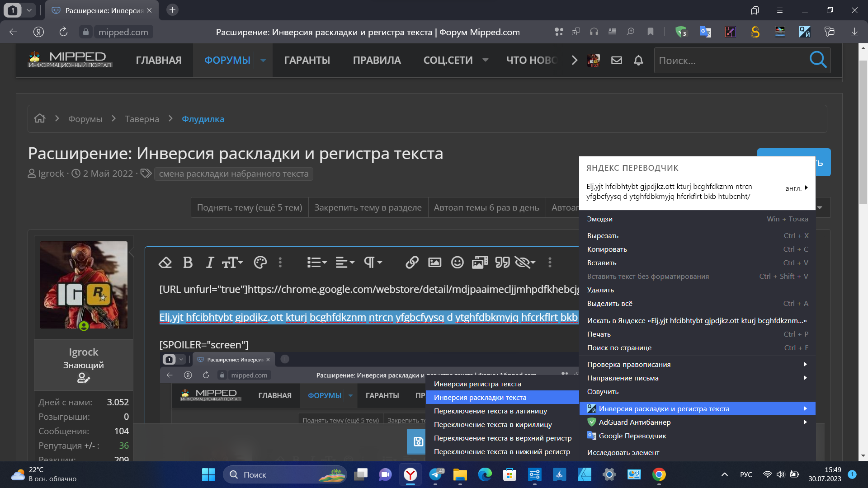Open Windows Start menu
The image size is (868, 488).
[208, 474]
